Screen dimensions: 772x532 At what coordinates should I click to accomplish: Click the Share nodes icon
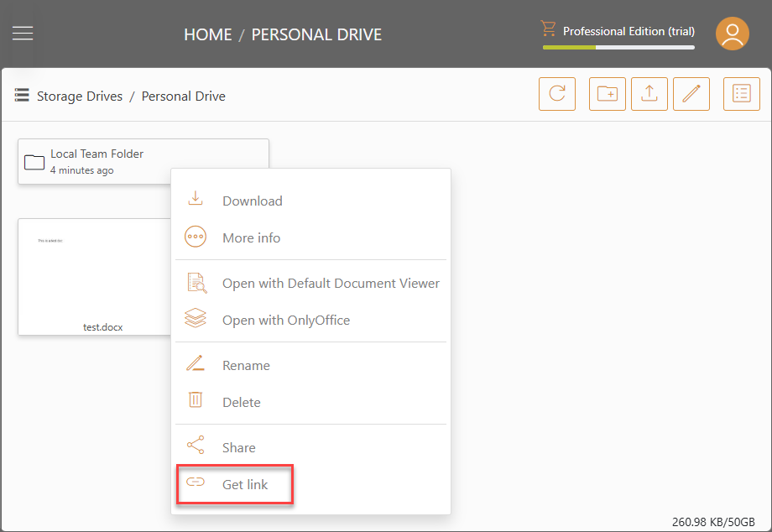pyautogui.click(x=196, y=445)
